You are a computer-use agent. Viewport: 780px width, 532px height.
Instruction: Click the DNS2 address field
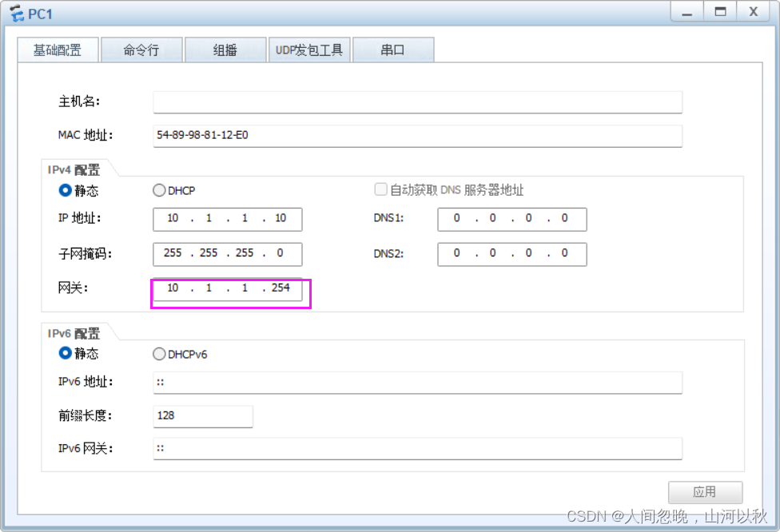[511, 254]
